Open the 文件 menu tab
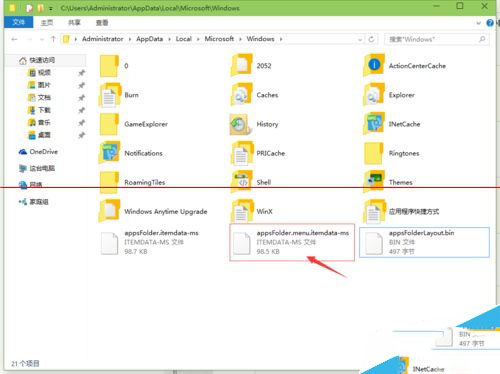500x374 pixels. point(19,22)
